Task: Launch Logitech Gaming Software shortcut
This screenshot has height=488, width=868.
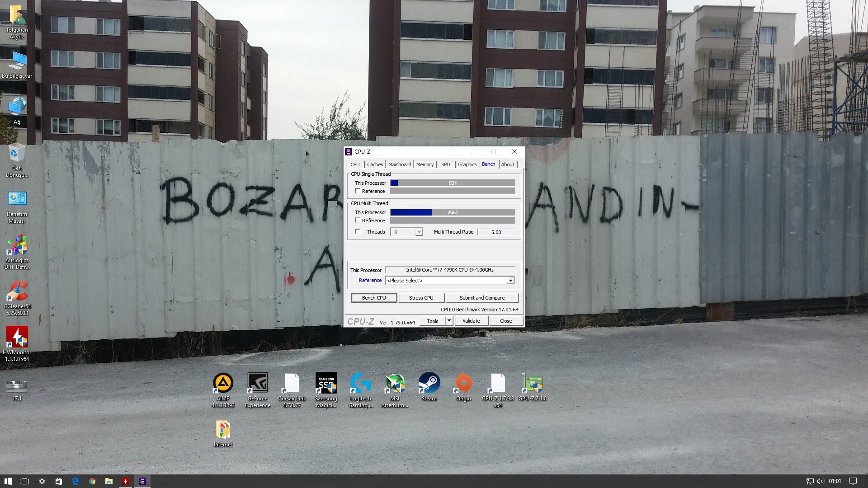Action: tap(360, 390)
